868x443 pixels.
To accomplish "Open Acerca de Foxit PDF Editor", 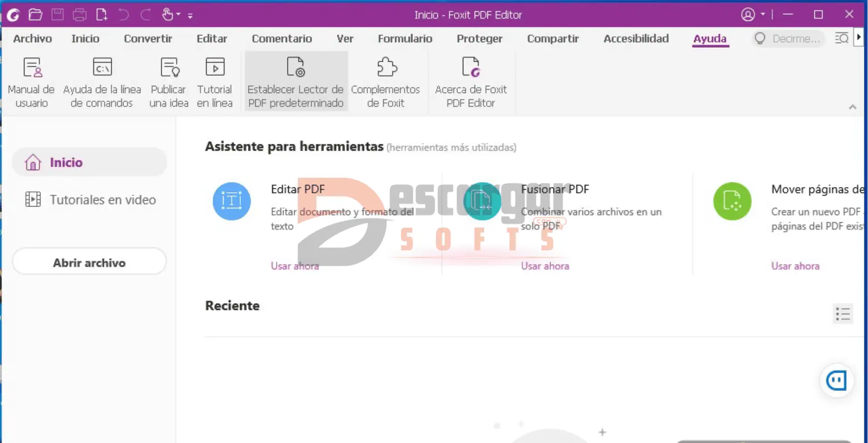I will [x=471, y=83].
